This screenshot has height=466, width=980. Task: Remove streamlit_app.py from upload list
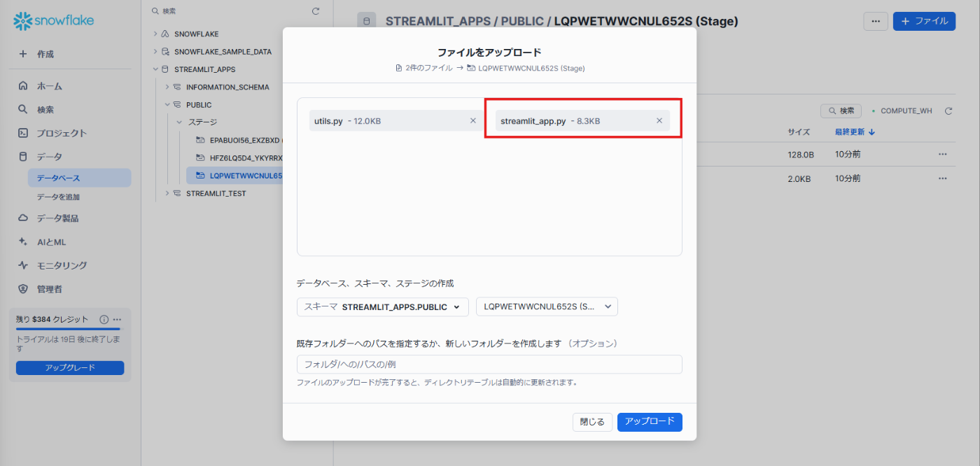(x=659, y=120)
